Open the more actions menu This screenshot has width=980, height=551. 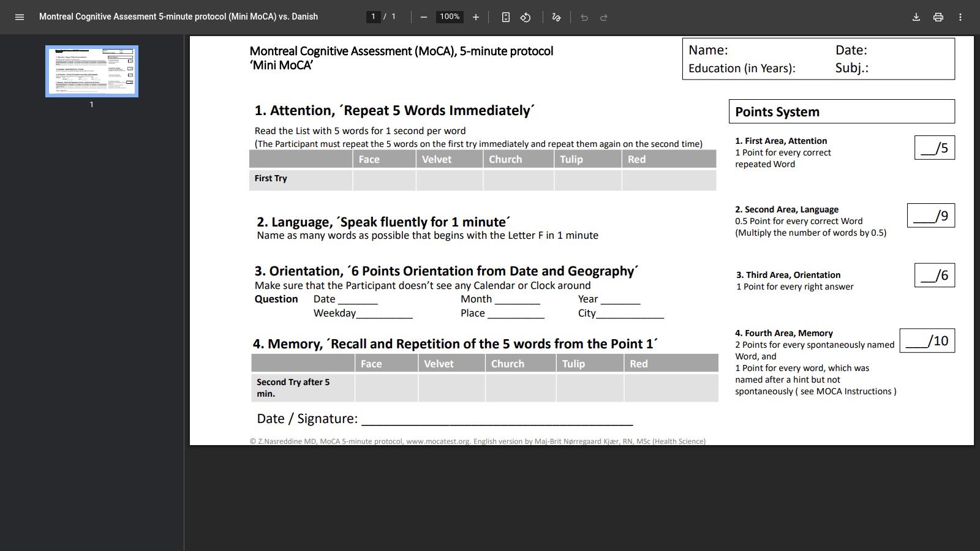960,17
